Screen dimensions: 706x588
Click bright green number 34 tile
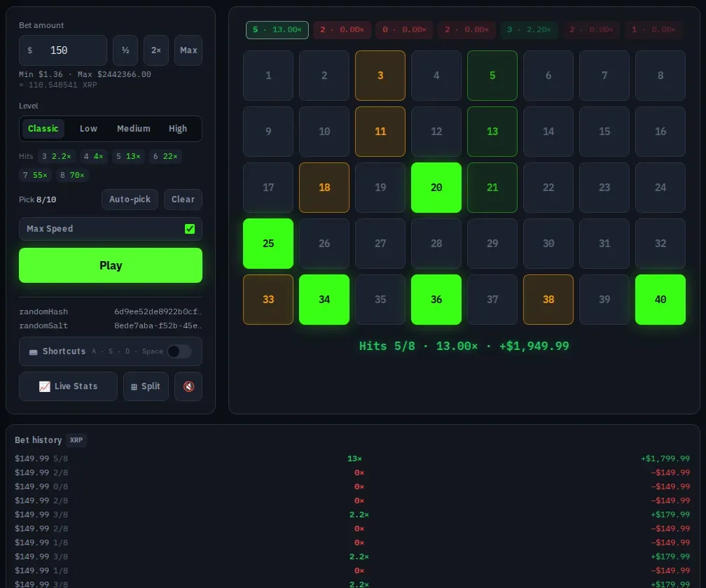coord(324,300)
